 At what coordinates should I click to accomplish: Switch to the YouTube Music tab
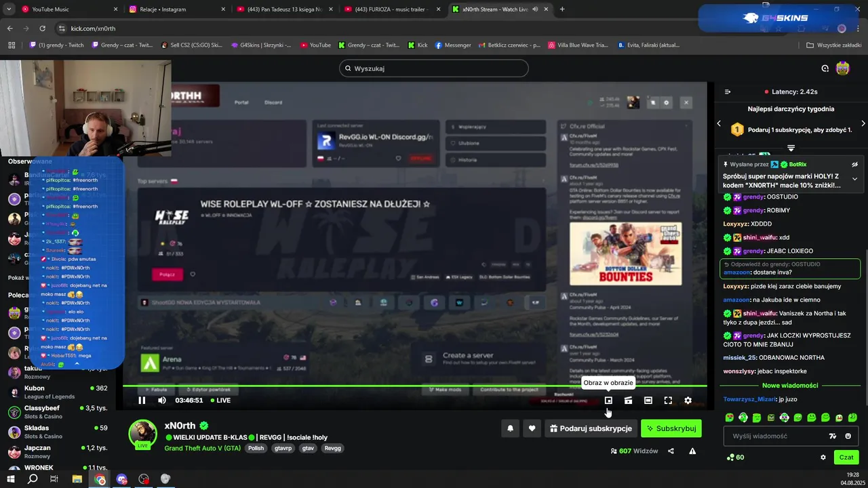pyautogui.click(x=66, y=9)
